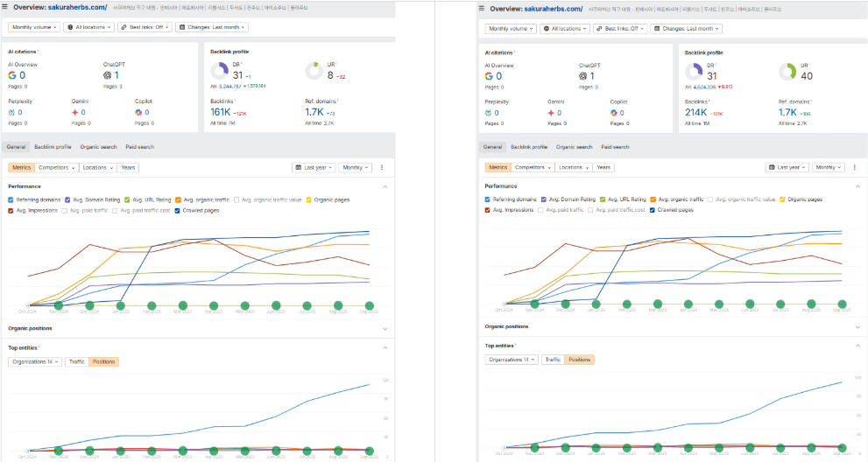Open the hamburger menu in left panel
The width and height of the screenshot is (868, 462).
[5, 7]
